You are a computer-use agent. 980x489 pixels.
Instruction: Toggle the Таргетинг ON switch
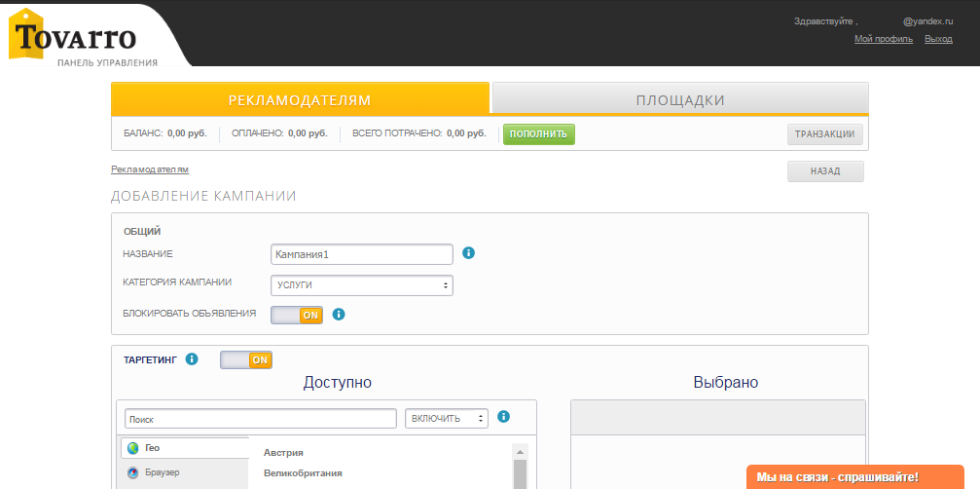coord(246,360)
